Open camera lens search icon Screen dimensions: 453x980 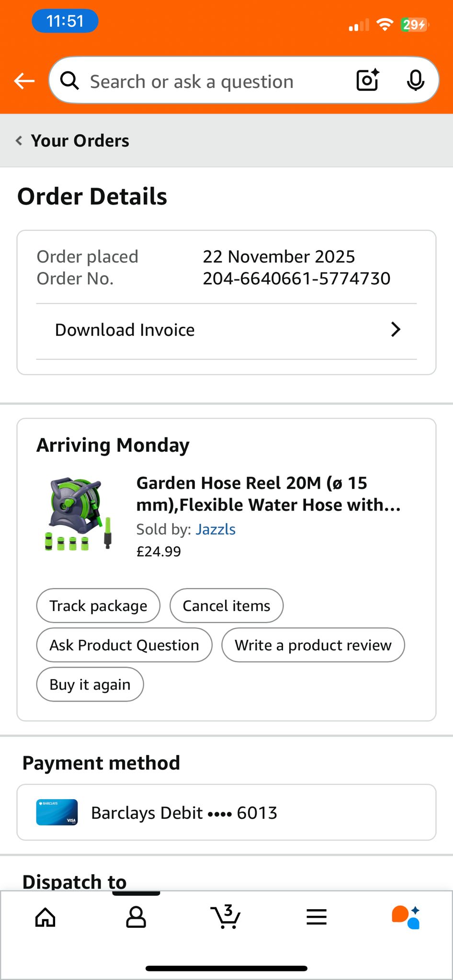[368, 80]
